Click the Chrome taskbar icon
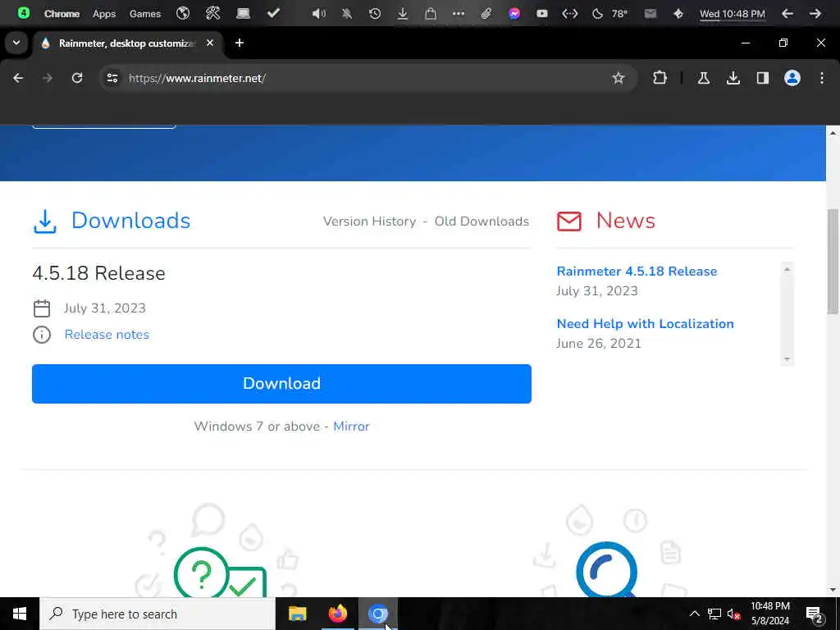840x630 pixels. pyautogui.click(x=377, y=614)
